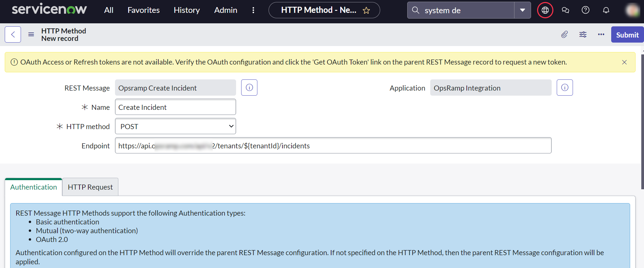Open the Favorites menu
This screenshot has height=268, width=644.
143,10
